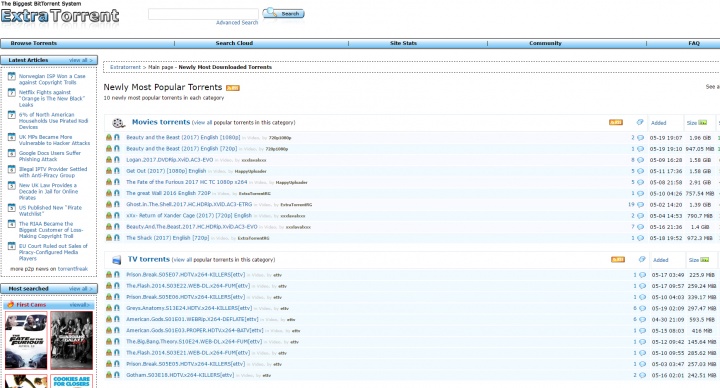Open Prison.Break.S05E05.HDTV torrent

click(186, 364)
